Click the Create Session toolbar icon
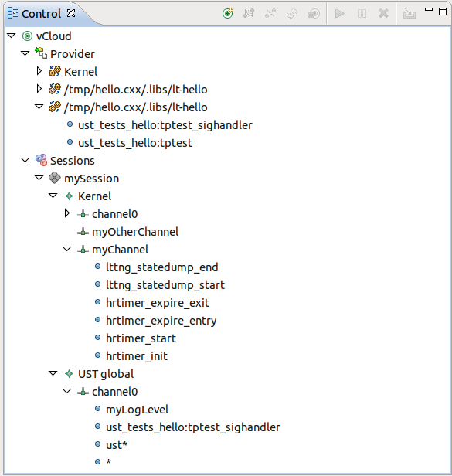This screenshot has width=452, height=476. coord(314,14)
